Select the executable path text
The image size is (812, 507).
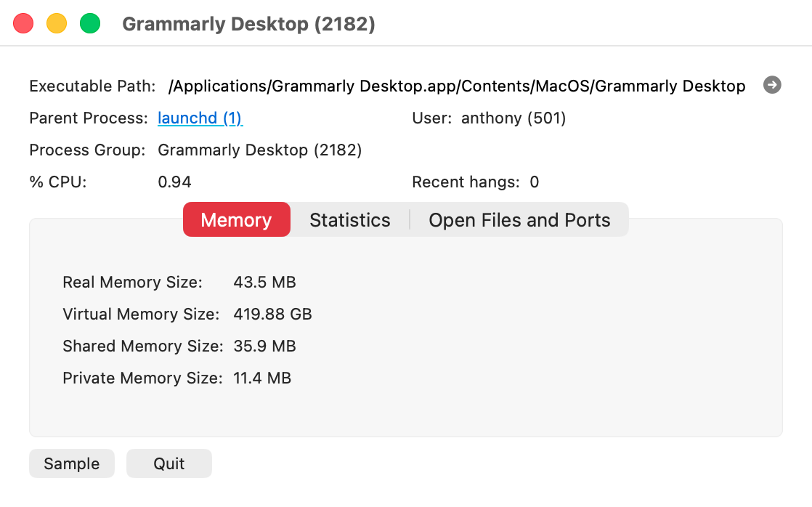456,86
